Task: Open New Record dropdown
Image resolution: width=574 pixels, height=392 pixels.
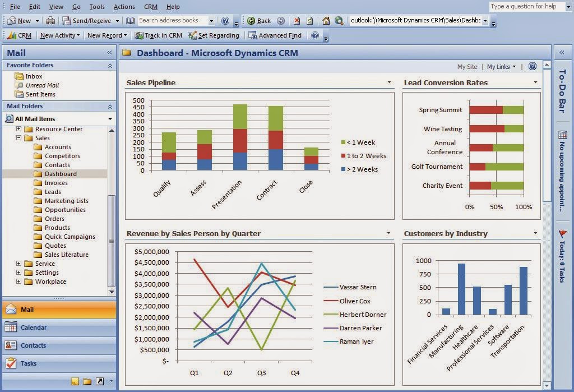Action: pyautogui.click(x=107, y=35)
